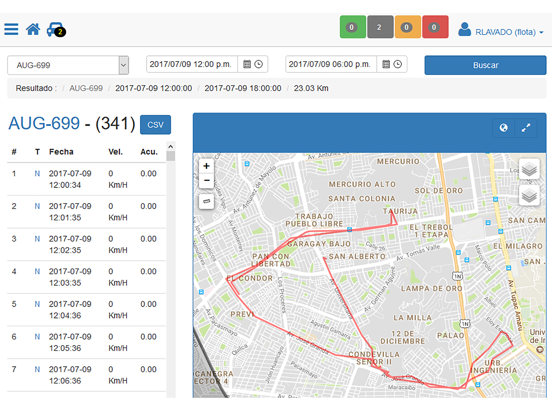Click the green status counter showing 0
The image size is (552, 414).
coord(352,27)
